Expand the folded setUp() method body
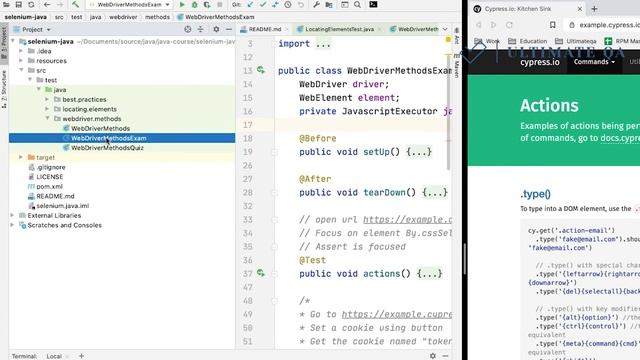Viewport: 640px width, 360px height. pyautogui.click(x=419, y=152)
